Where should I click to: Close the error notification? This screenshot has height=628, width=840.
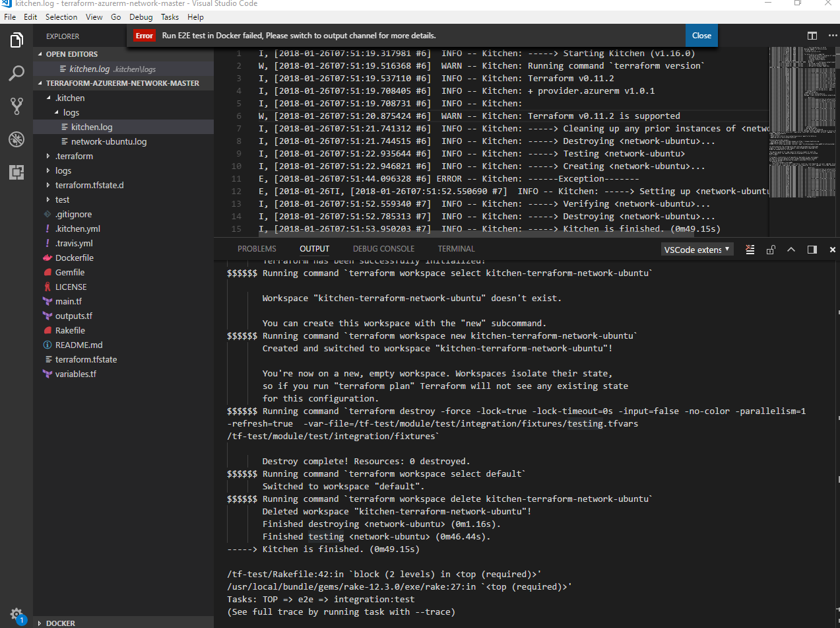[701, 36]
